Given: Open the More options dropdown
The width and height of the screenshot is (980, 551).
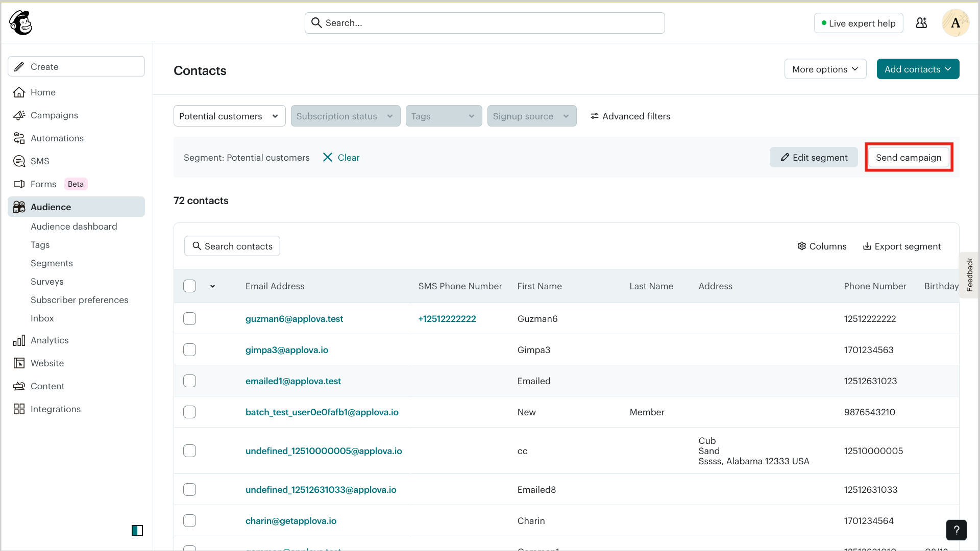Looking at the screenshot, I should (x=825, y=69).
